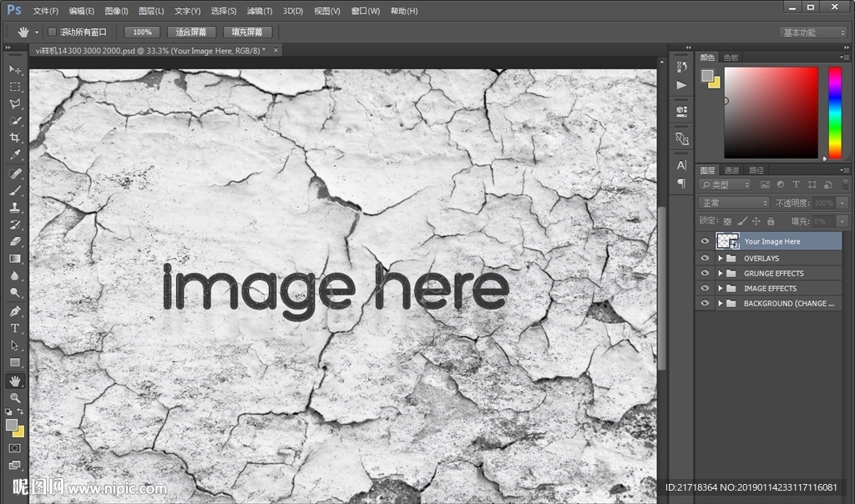855x504 pixels.
Task: Select the Crop tool
Action: [x=15, y=138]
